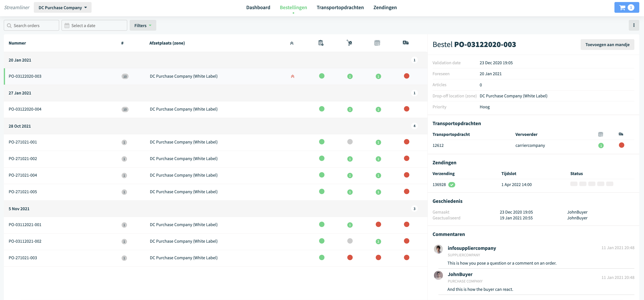Click the hand truck column header icon
Image resolution: width=644 pixels, height=300 pixels.
[349, 43]
